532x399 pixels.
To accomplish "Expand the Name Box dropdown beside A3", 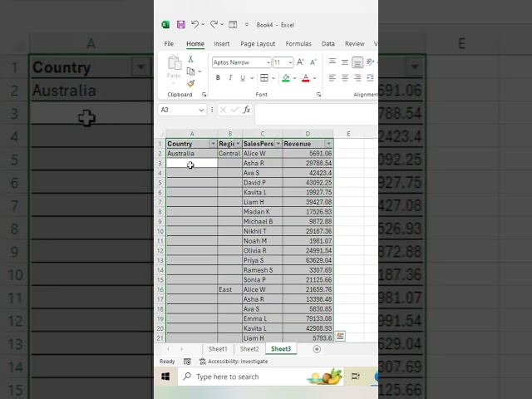I will (x=201, y=110).
